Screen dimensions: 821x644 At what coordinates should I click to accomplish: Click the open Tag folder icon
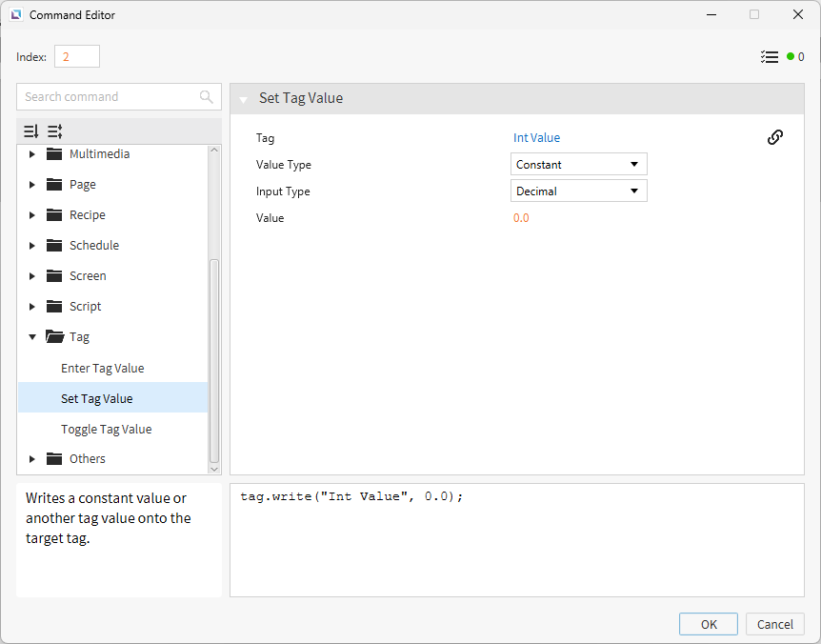click(55, 336)
